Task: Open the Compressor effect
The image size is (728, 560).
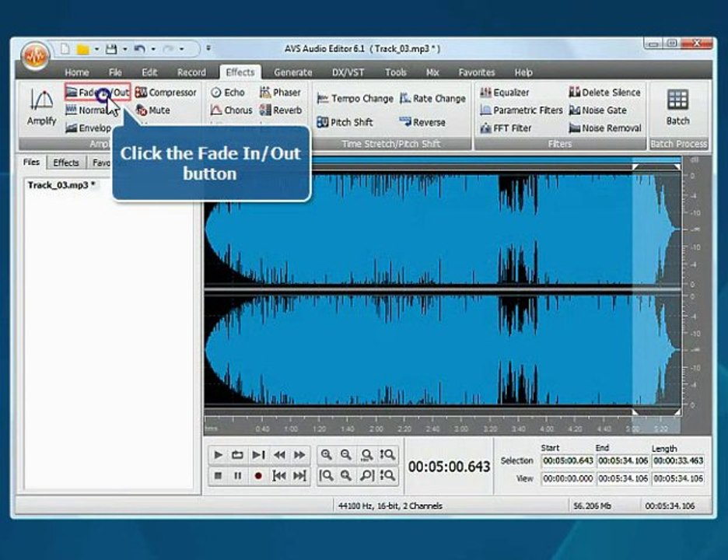Action: pyautogui.click(x=166, y=93)
